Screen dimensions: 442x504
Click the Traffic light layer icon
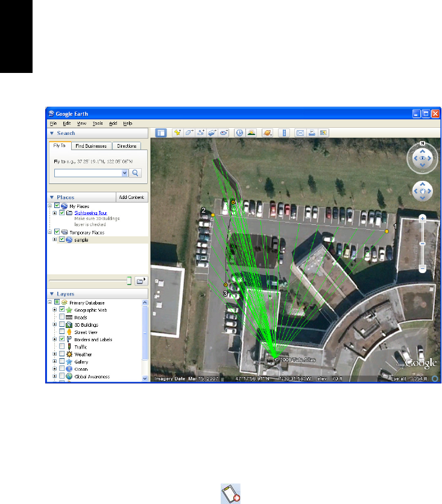(x=69, y=347)
